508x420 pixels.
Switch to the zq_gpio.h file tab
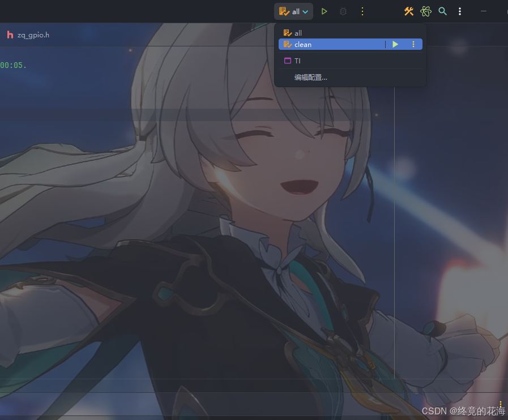[x=28, y=35]
